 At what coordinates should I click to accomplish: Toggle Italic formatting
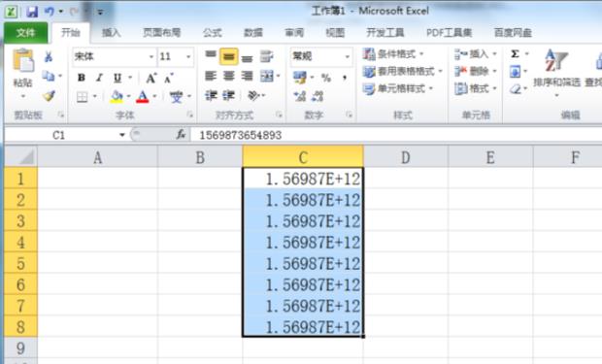click(99, 78)
